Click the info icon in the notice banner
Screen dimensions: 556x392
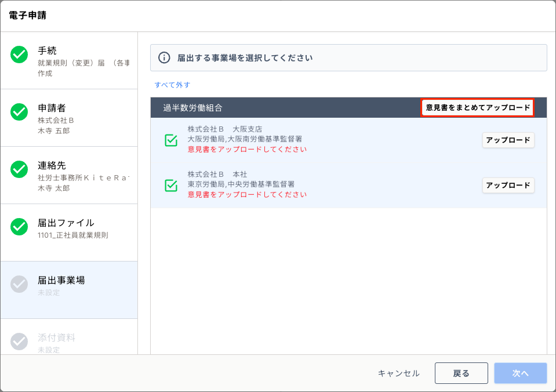(164, 57)
